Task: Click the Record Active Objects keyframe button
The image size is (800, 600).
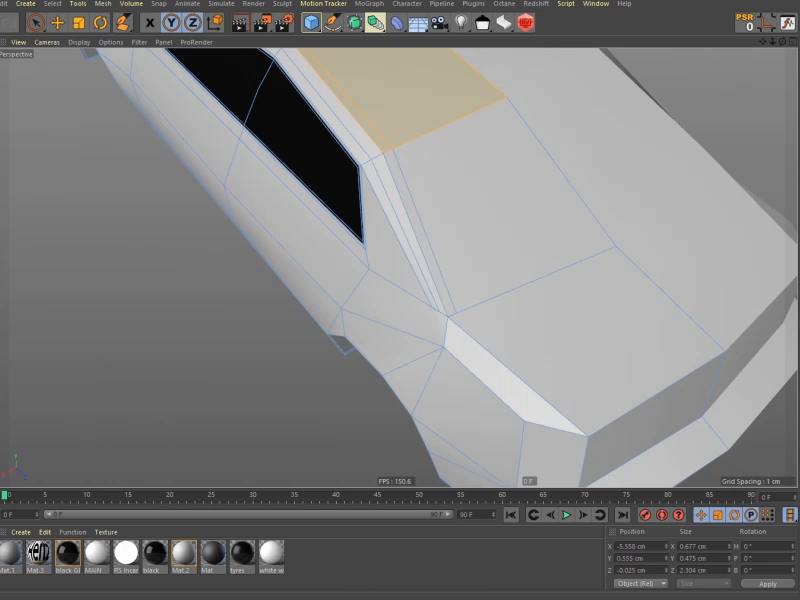Action: (x=645, y=514)
